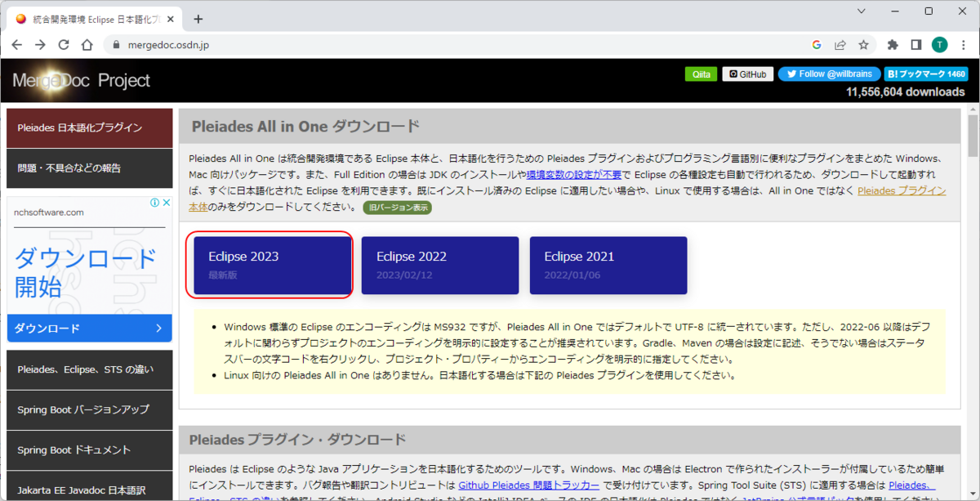This screenshot has height=501, width=980.
Task: Toggle the browser side panel
Action: (x=916, y=45)
